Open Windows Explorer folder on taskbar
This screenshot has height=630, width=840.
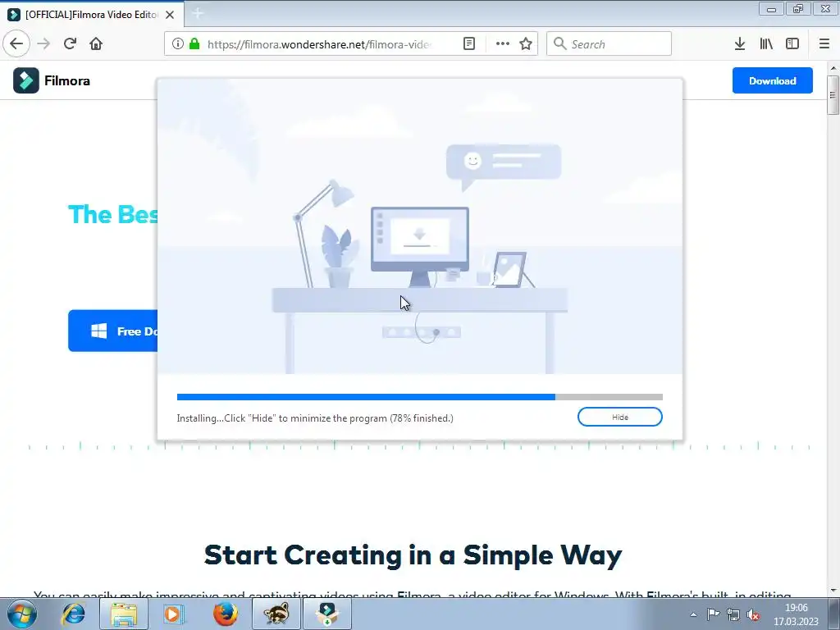[x=124, y=614]
